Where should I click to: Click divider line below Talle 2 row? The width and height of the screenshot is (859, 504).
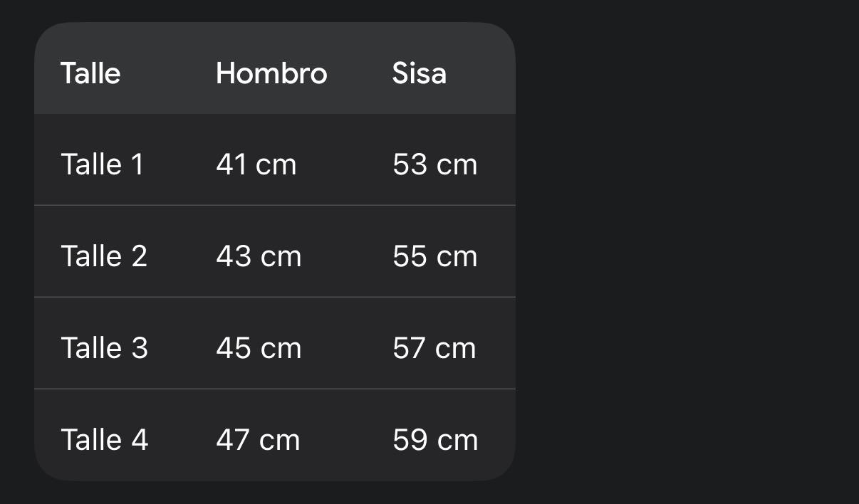274,297
